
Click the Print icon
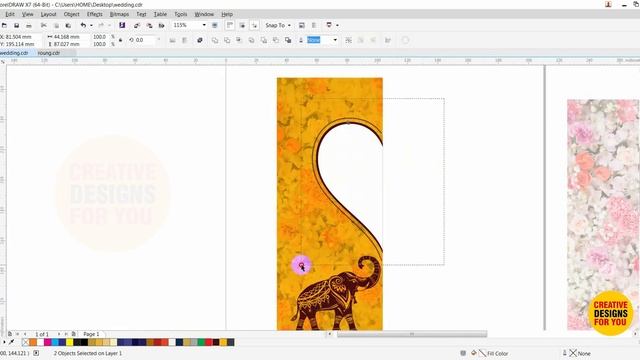(x=29, y=25)
